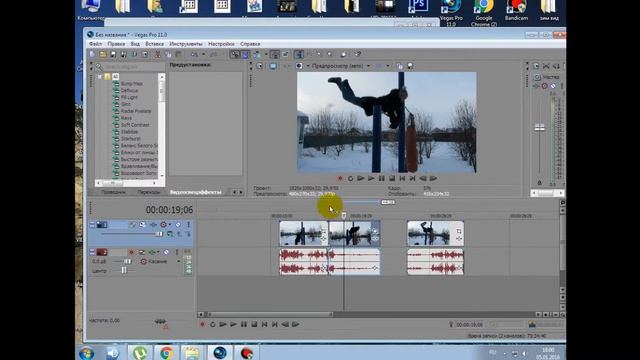Toggle Automatic Crossfades in toolbar

pyautogui.click(x=245, y=54)
